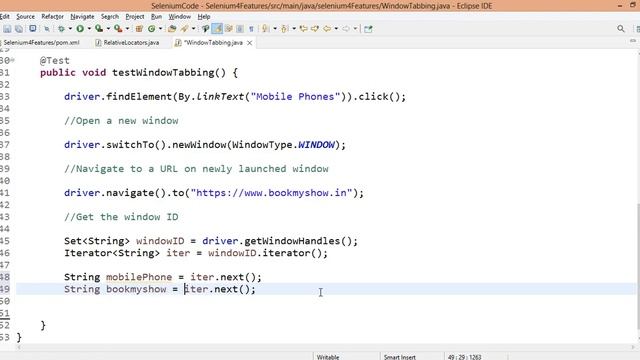This screenshot has width=640, height=360.
Task: Close the WindowTabbing.java tab
Action: point(249,43)
